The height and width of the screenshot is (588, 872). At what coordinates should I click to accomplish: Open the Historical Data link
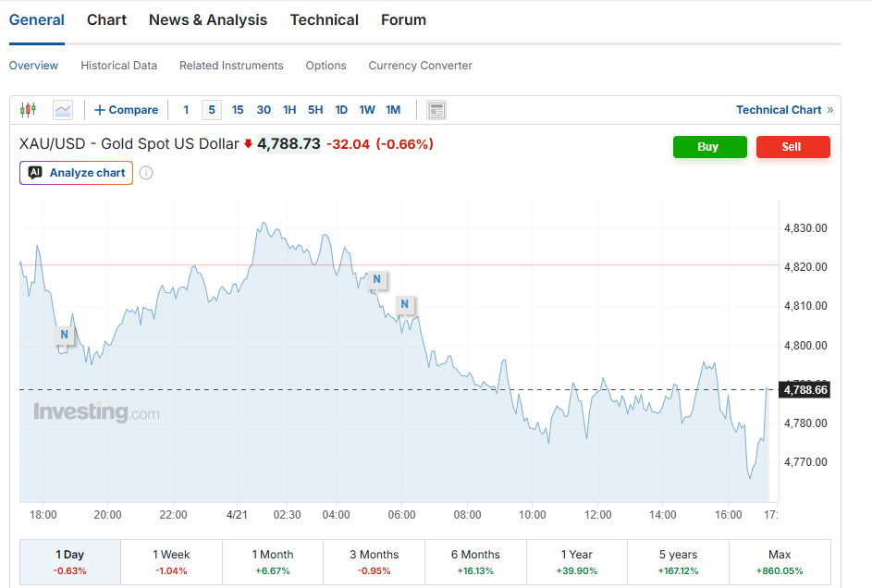[x=118, y=66]
